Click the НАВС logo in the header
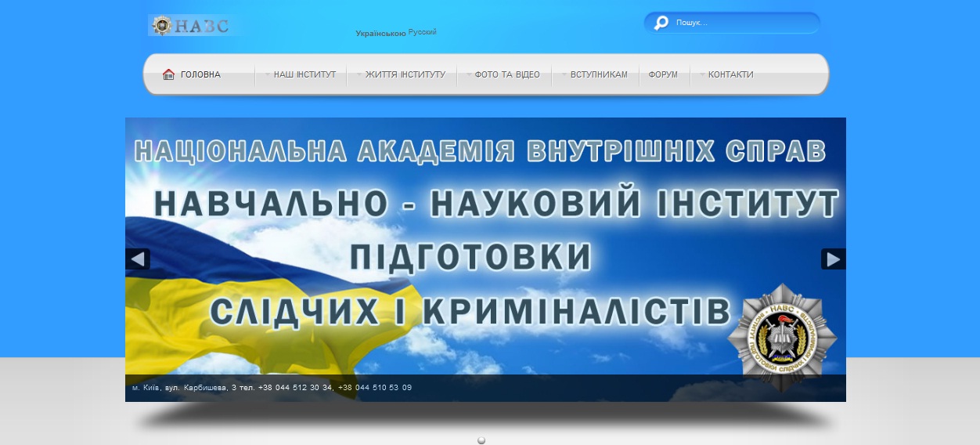Viewport: 980px width, 445px height. pyautogui.click(x=193, y=26)
